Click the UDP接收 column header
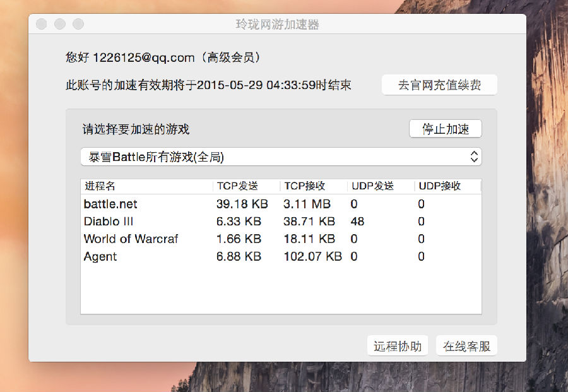Screen dimensions: 568x392 tap(447, 186)
